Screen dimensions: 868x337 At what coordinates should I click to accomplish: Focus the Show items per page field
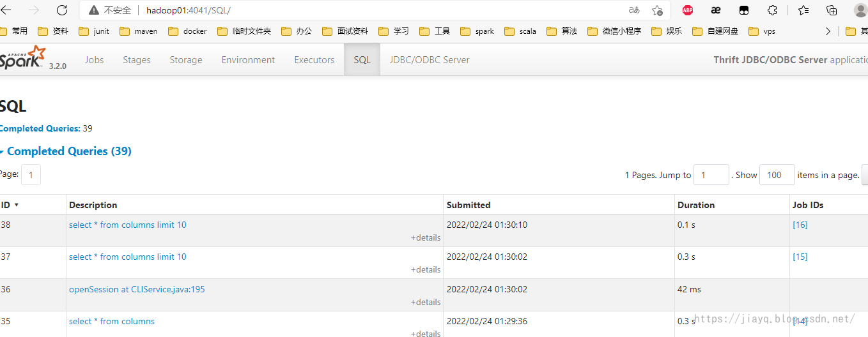(x=777, y=175)
